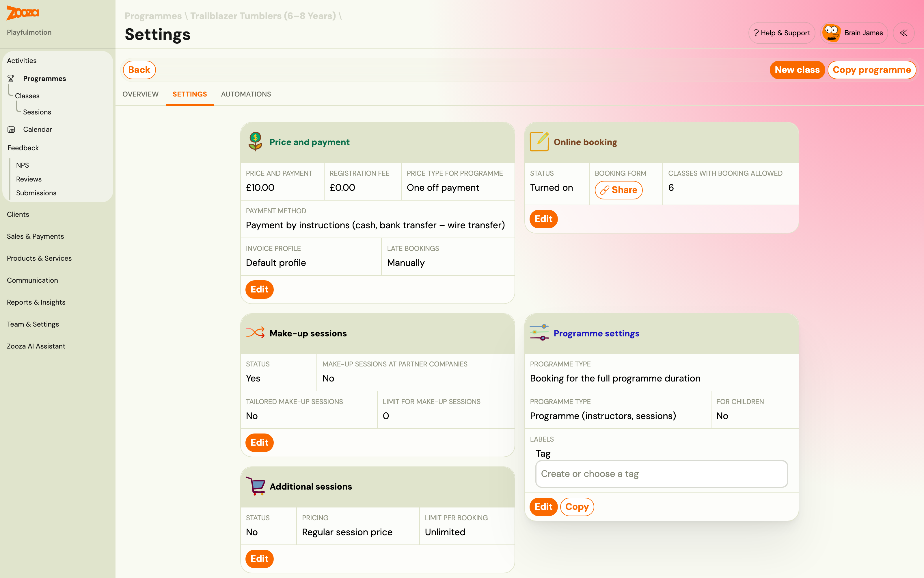Edit Additional sessions settings
Screen dimensions: 924x578
coord(259,559)
